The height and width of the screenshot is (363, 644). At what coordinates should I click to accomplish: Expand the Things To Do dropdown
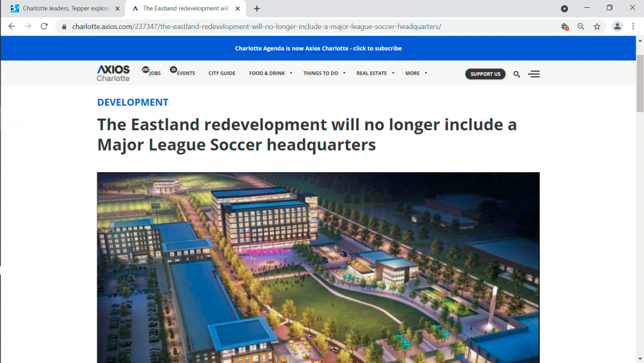[324, 74]
